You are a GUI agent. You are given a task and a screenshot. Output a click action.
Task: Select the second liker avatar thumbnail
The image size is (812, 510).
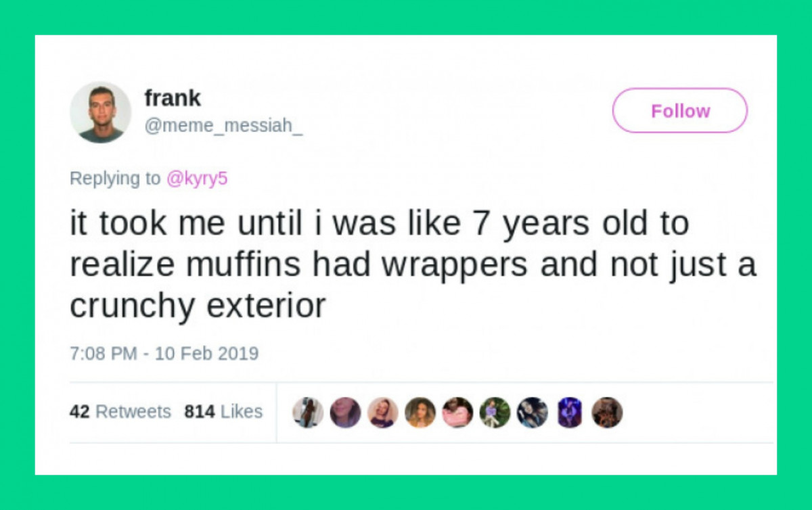pyautogui.click(x=345, y=412)
